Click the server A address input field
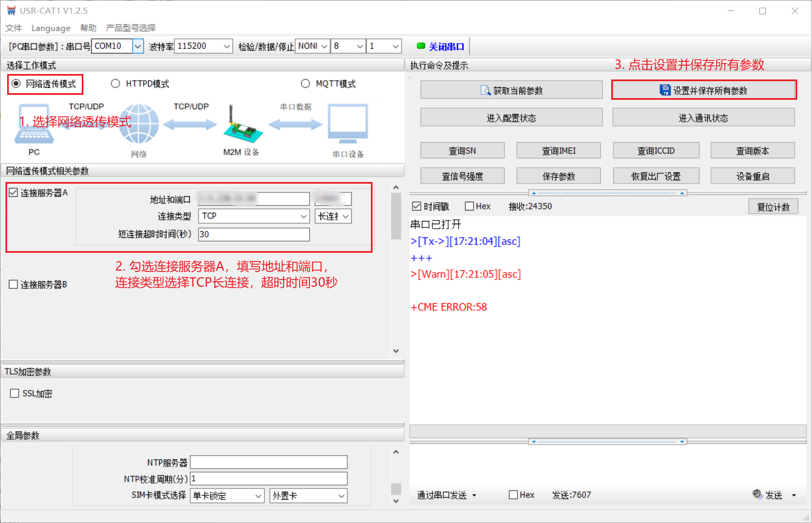The image size is (812, 523). point(254,198)
